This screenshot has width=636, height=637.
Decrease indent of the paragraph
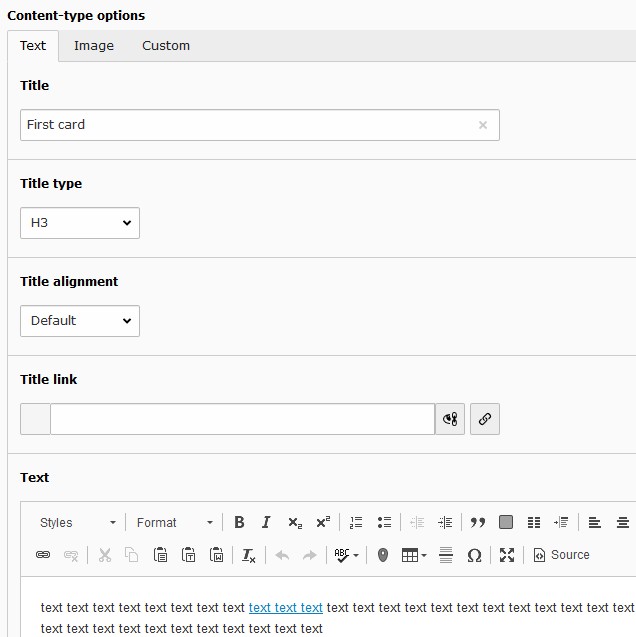[417, 522]
